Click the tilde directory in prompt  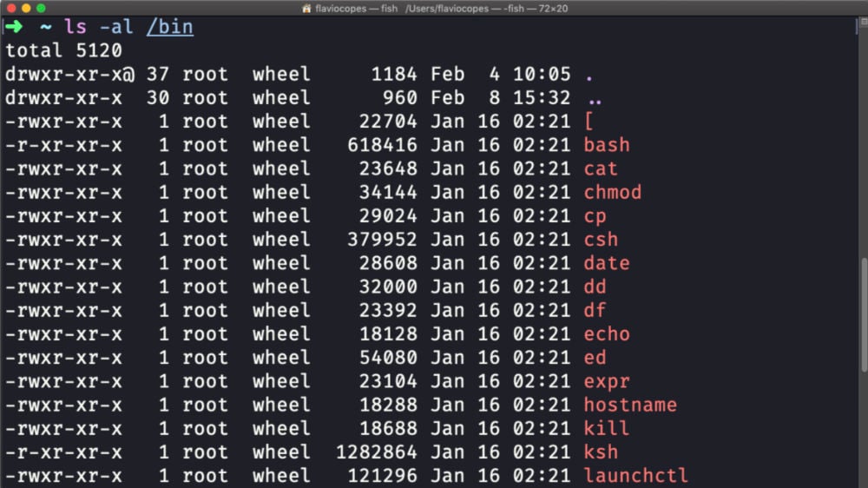point(46,27)
